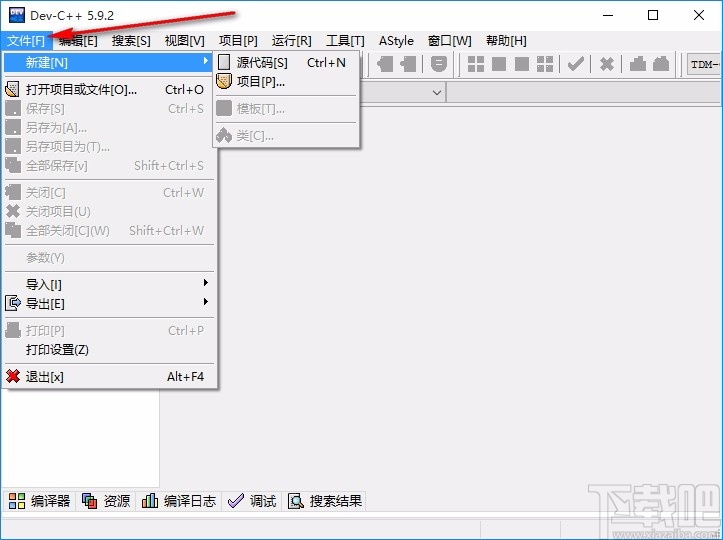Click the greyed Compile four-squares toolbar icon
723x540 pixels.
(476, 64)
